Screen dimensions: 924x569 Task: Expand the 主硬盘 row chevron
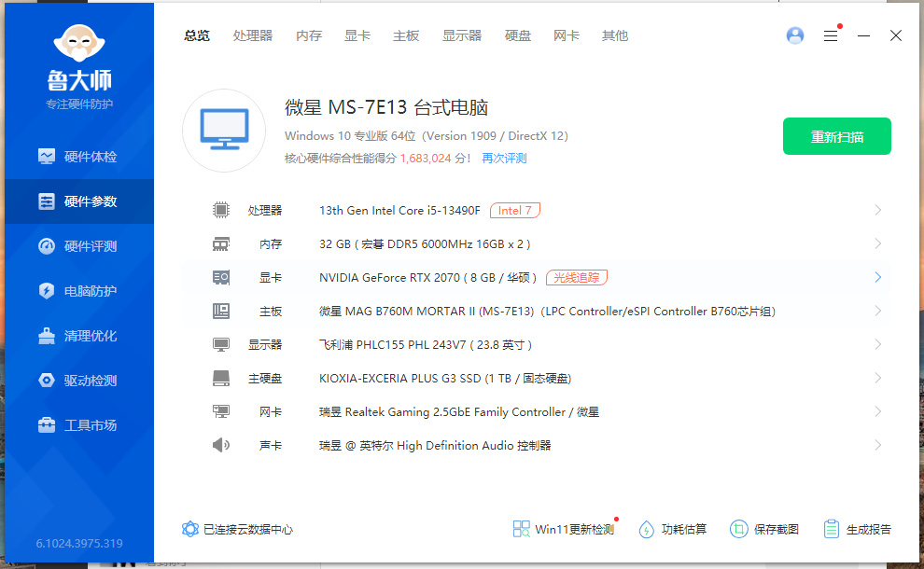(878, 378)
